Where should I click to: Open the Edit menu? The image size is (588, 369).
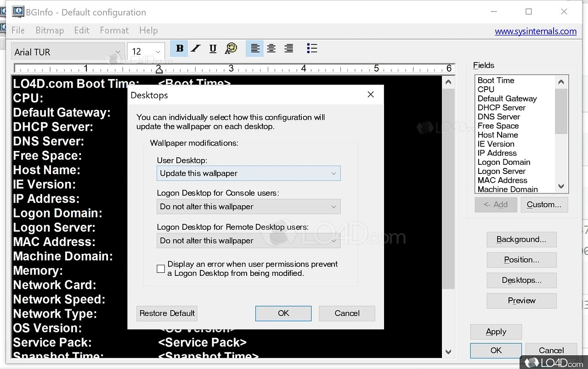point(82,30)
